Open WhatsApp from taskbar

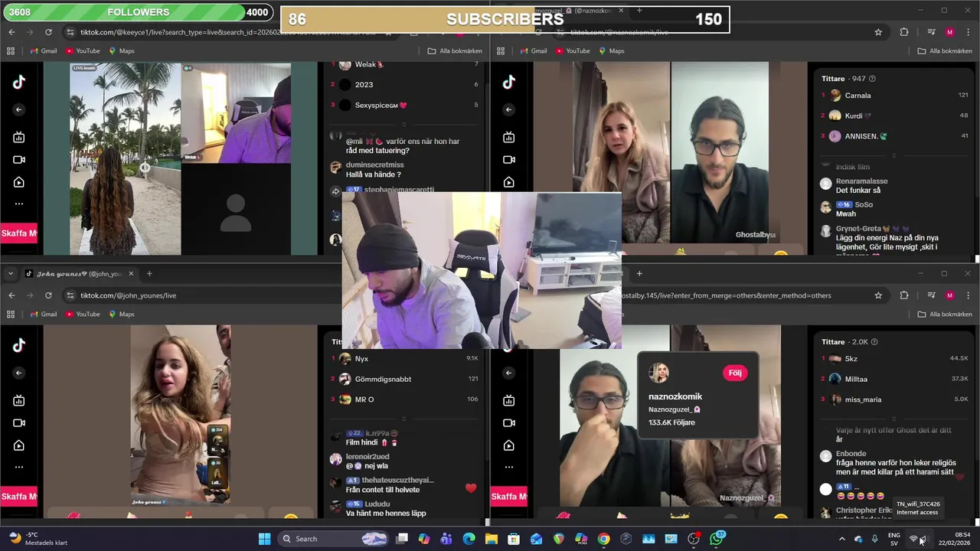pos(716,539)
